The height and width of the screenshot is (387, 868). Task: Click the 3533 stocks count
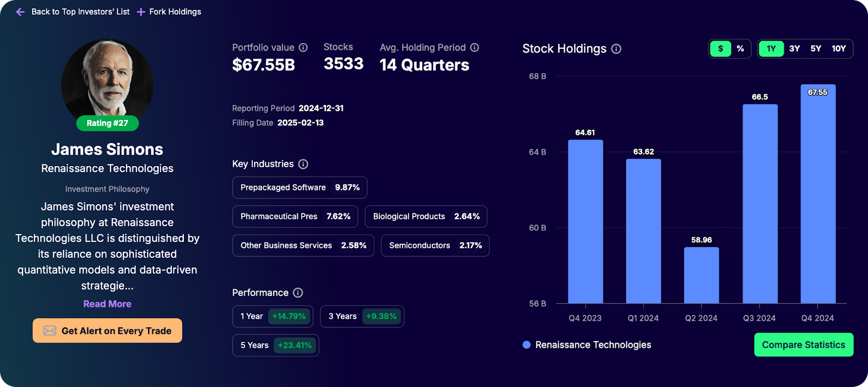click(343, 64)
